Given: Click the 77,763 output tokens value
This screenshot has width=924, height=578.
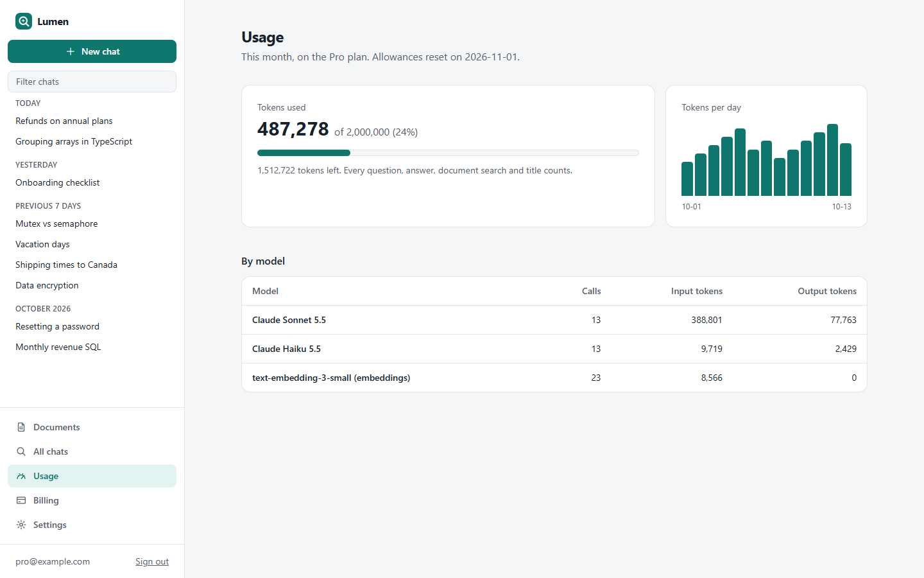Looking at the screenshot, I should [843, 320].
